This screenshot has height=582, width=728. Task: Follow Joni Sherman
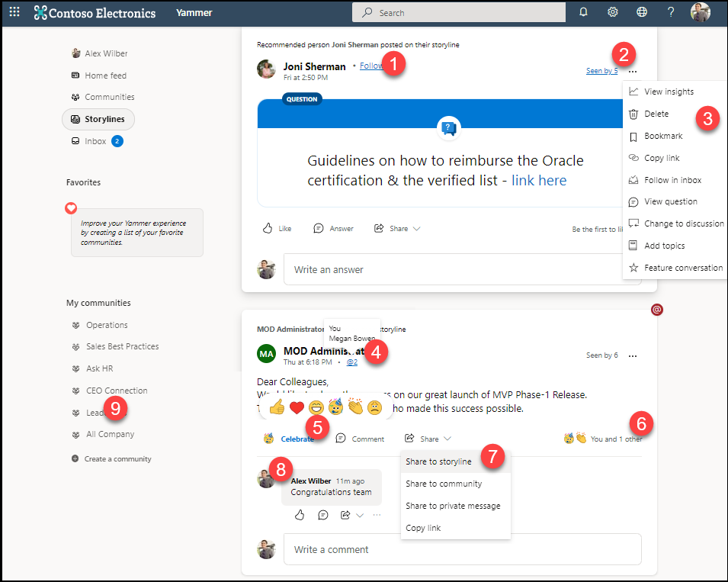coord(370,66)
